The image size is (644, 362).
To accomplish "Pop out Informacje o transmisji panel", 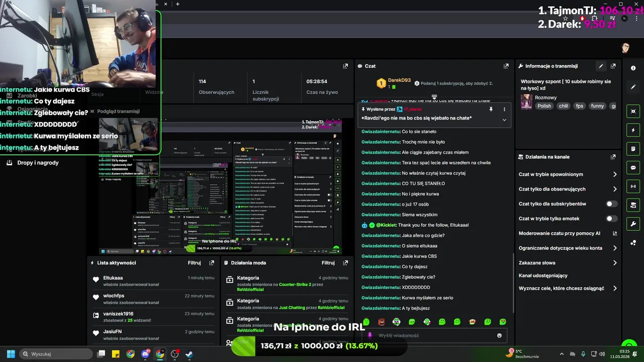I will point(613,66).
